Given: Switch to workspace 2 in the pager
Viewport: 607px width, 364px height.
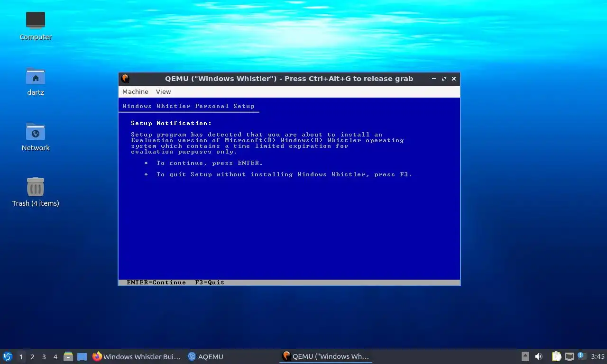Looking at the screenshot, I should 32,357.
